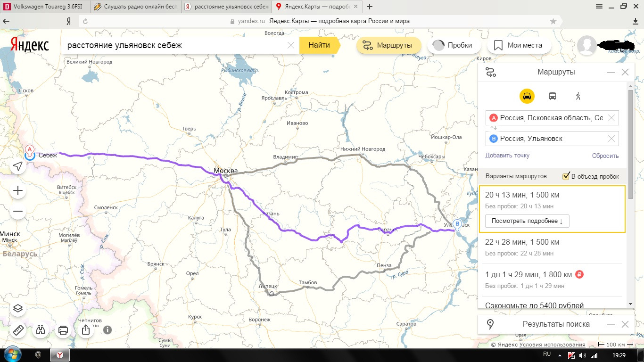The width and height of the screenshot is (644, 362).
Task: Expand Посмотреть подробнее route details
Action: pyautogui.click(x=527, y=221)
